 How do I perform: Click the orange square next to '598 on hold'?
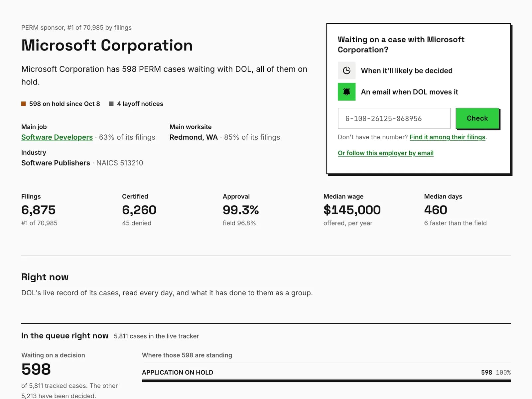click(x=24, y=104)
